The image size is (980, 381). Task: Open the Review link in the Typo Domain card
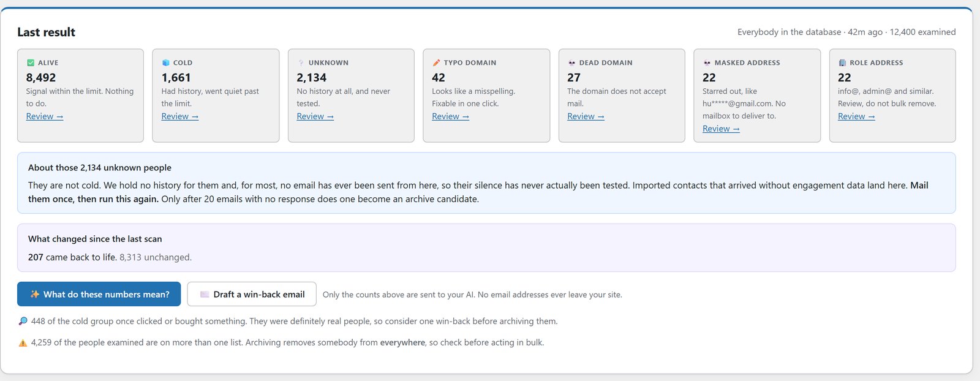(451, 116)
